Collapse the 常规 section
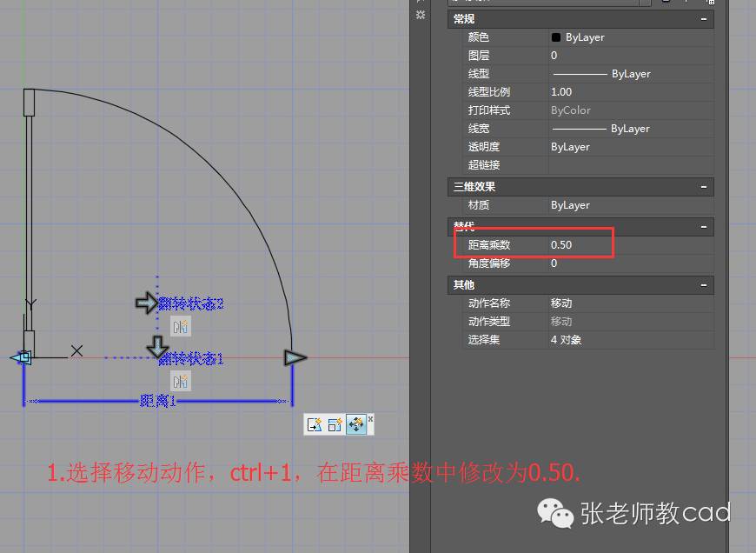 704,19
